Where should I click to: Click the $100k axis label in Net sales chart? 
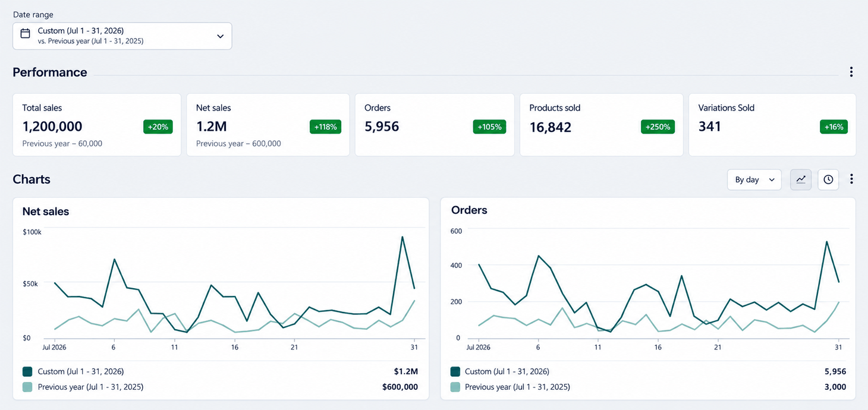pos(32,232)
